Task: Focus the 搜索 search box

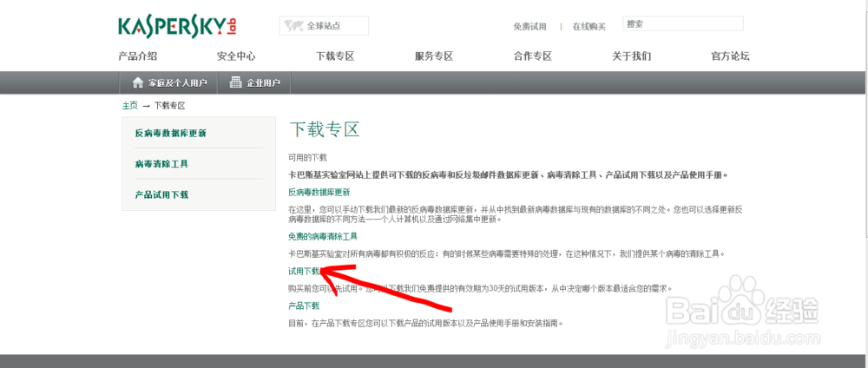Action: click(x=683, y=23)
